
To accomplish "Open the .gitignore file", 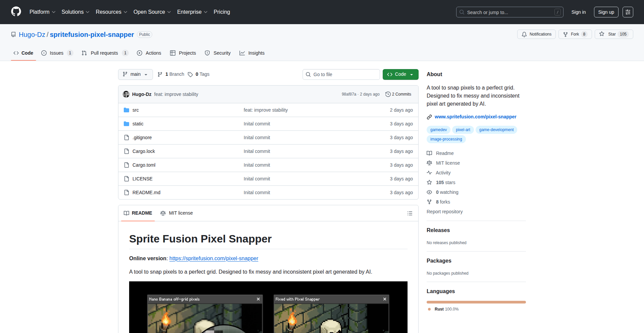I will (x=142, y=137).
